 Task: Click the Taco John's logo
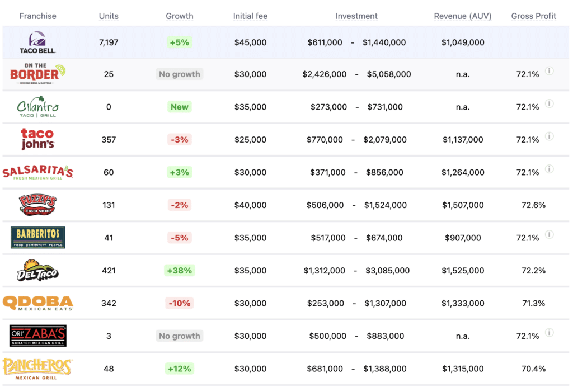37,139
